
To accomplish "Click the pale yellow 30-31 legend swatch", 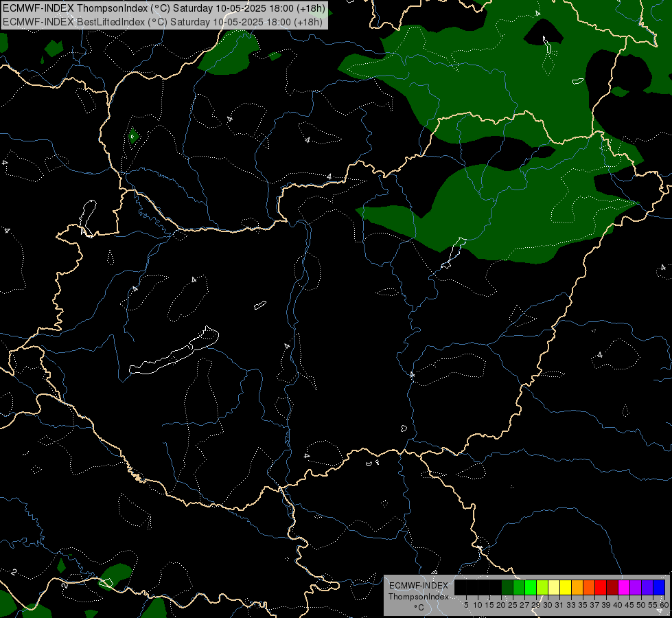I will point(554,587).
